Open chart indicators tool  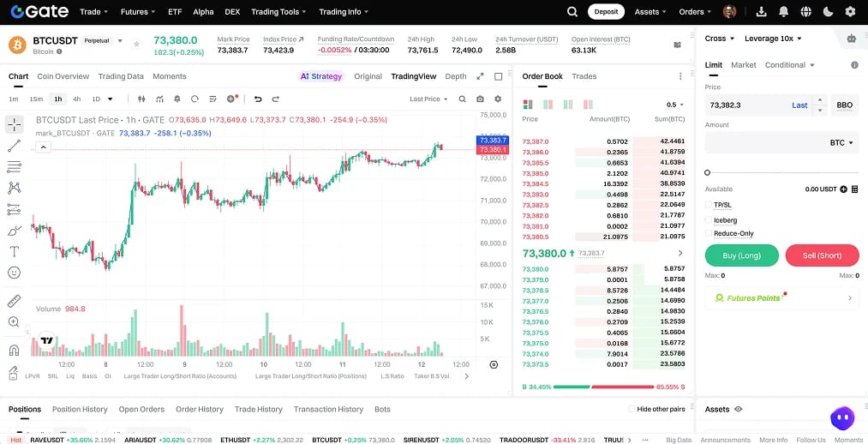159,99
